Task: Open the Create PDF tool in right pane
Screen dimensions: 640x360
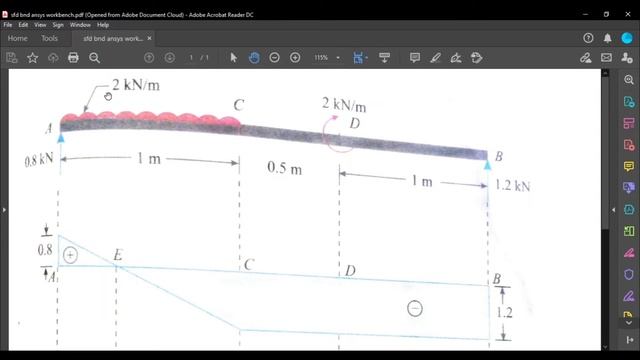Action: [x=629, y=144]
